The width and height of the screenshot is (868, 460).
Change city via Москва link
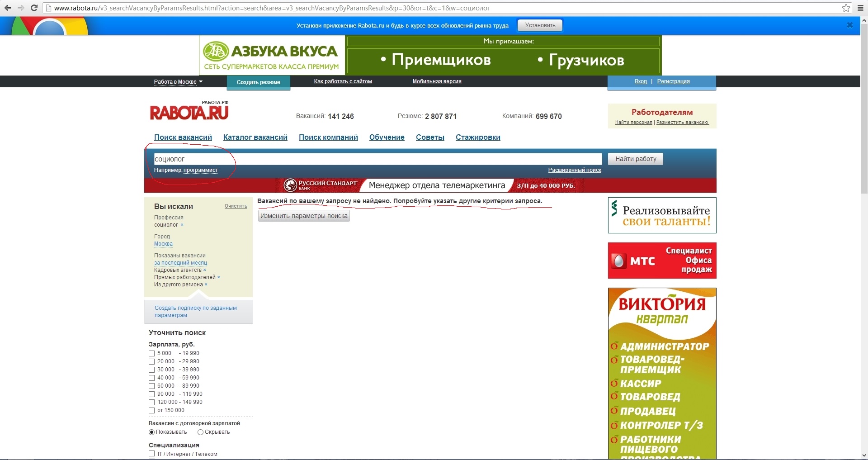coord(163,244)
